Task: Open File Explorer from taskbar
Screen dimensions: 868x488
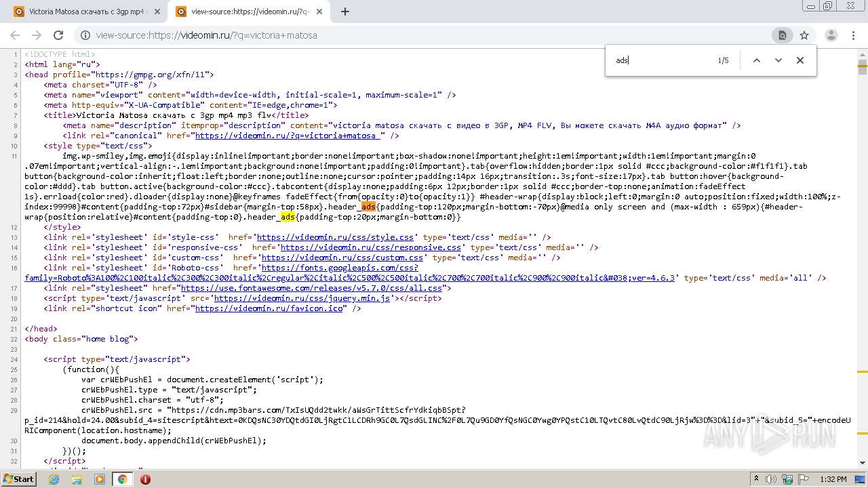Action: click(x=77, y=479)
